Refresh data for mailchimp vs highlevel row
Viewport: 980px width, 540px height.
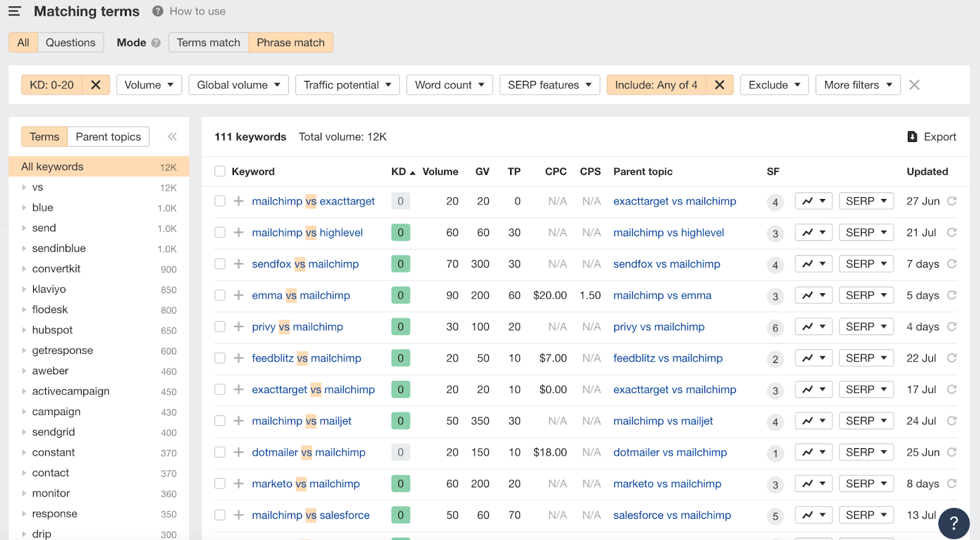click(952, 232)
